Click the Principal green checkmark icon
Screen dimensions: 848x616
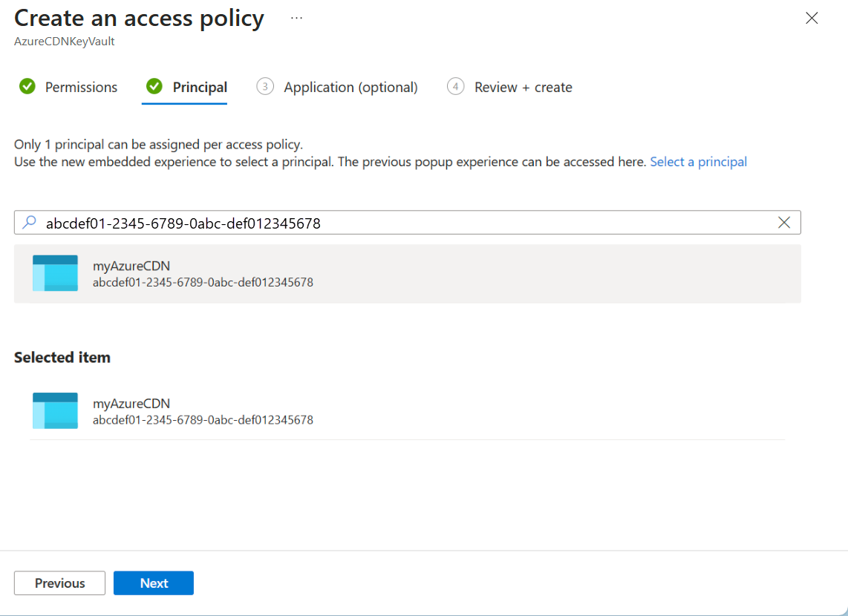tap(154, 87)
